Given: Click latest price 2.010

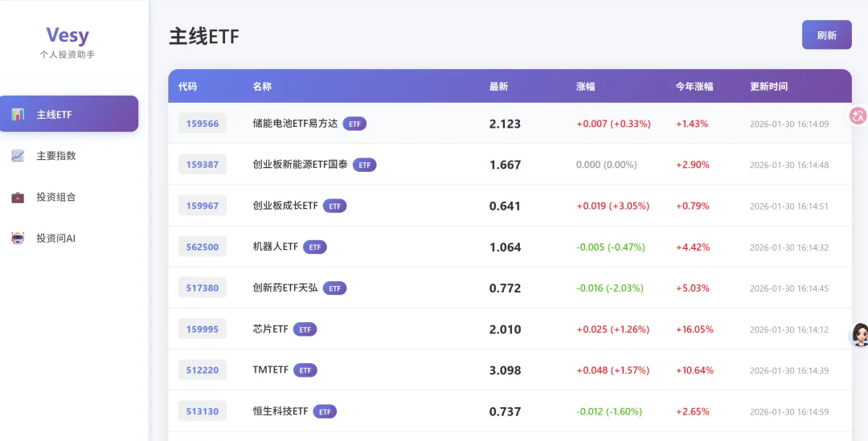Looking at the screenshot, I should [x=505, y=329].
